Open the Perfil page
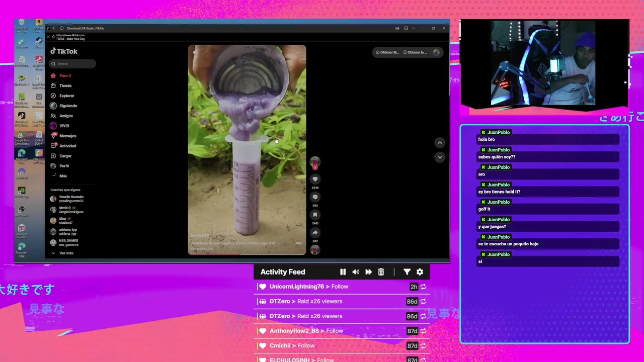644x362 pixels. tap(60, 166)
